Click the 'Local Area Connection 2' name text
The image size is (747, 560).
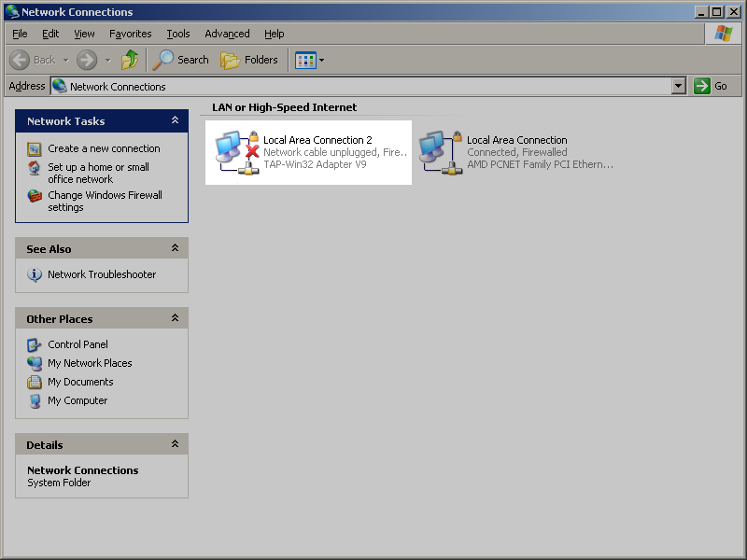(x=317, y=140)
